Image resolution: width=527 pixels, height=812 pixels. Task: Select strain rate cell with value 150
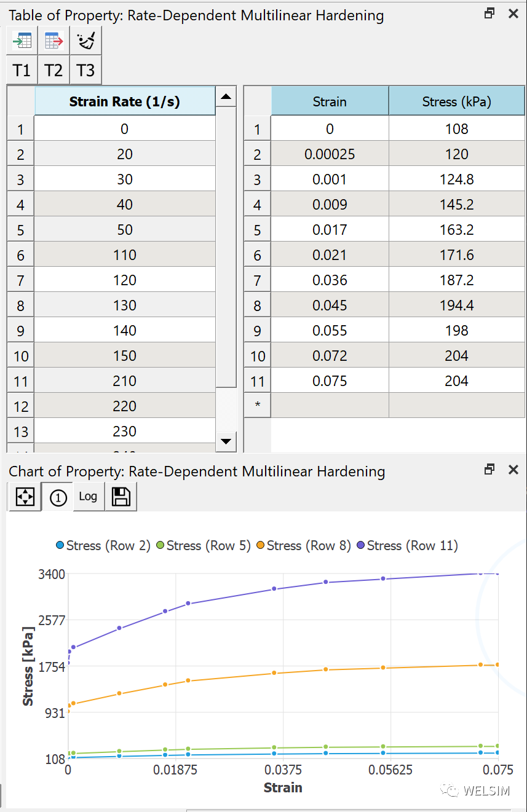point(125,356)
